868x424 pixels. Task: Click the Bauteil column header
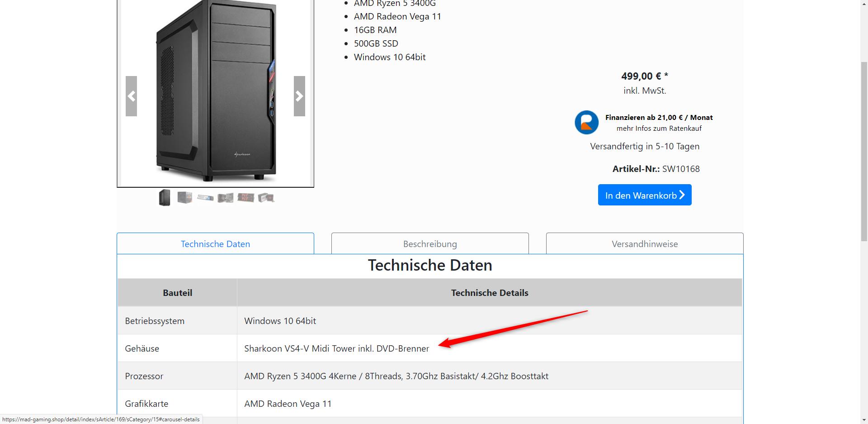coord(178,293)
